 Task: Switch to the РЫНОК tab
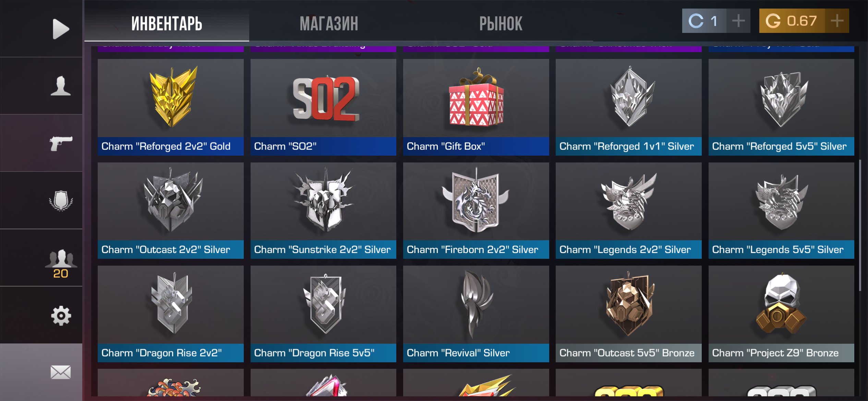(x=501, y=24)
